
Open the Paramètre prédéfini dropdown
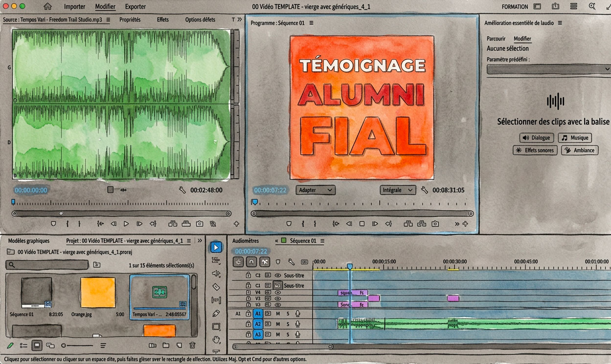[549, 69]
